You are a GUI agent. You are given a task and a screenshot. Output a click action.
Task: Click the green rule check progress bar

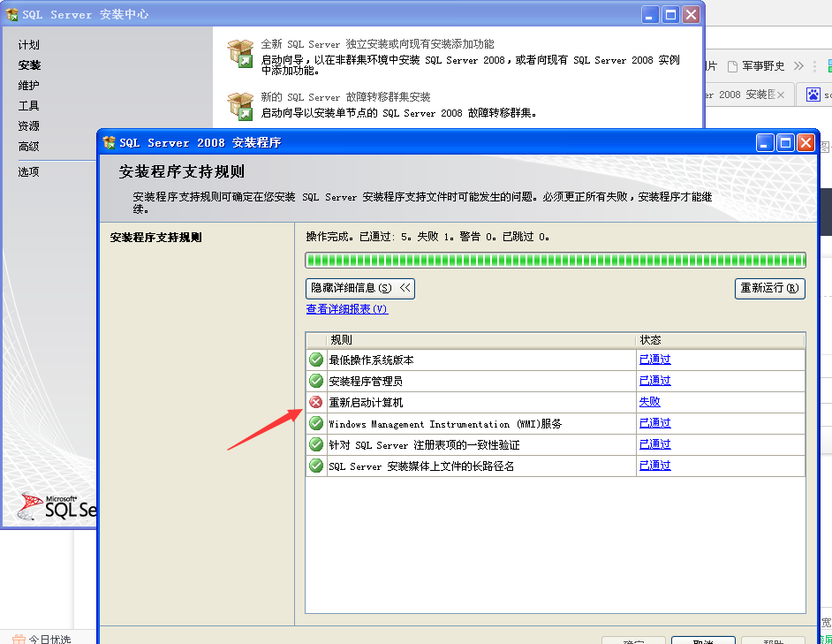(556, 260)
